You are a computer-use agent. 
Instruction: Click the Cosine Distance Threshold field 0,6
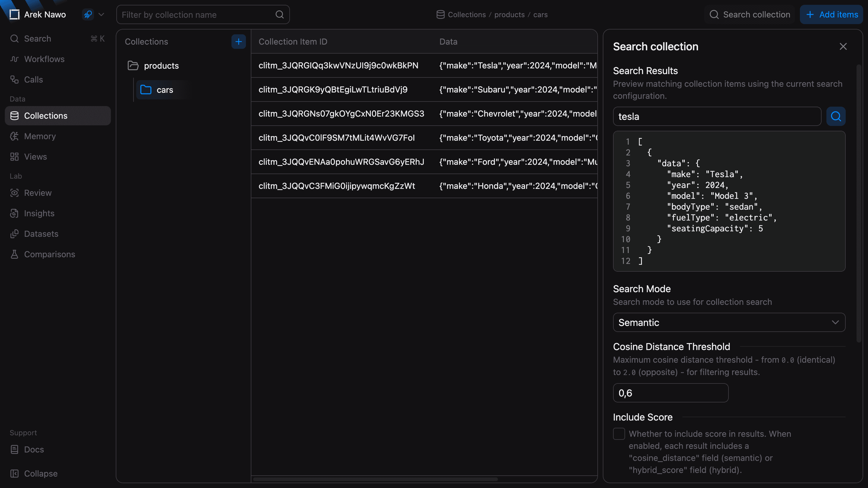click(x=671, y=393)
